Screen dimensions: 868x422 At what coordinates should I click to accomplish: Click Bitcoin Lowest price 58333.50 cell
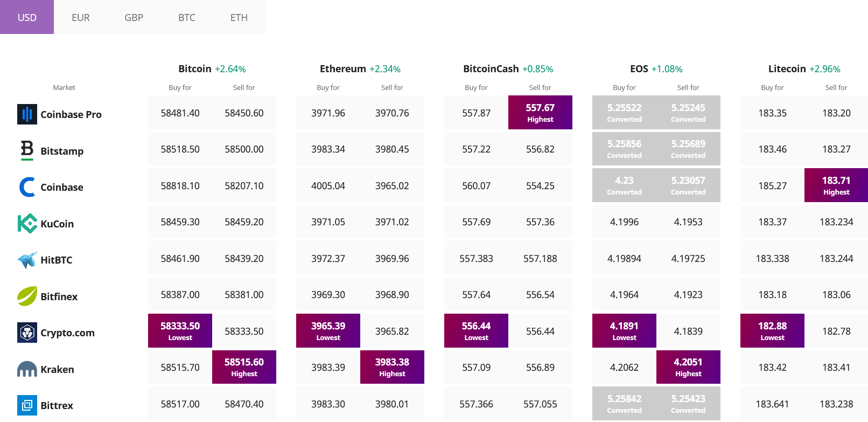(180, 330)
